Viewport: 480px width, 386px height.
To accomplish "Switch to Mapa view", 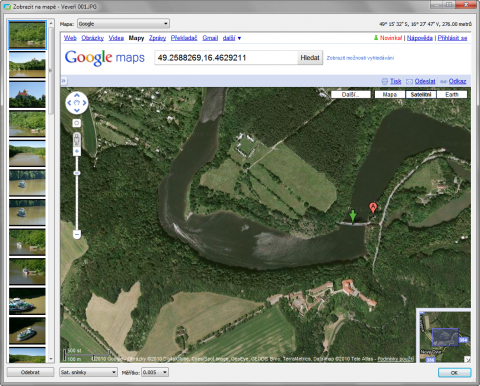I will (390, 94).
